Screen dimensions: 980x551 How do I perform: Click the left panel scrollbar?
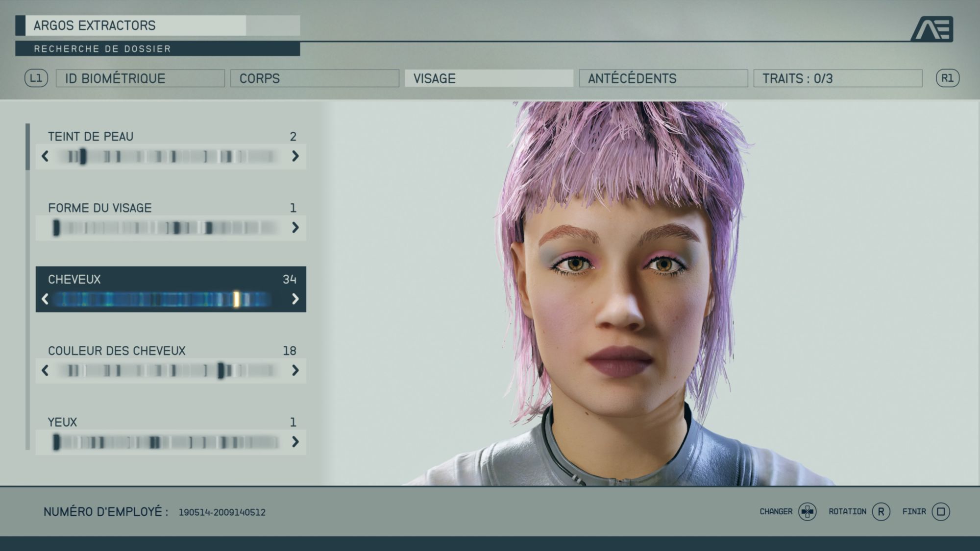point(28,147)
